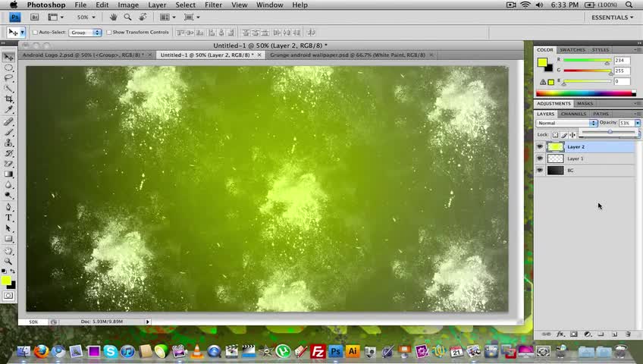Select the Path Selection tool
The width and height of the screenshot is (643, 364).
[8, 228]
